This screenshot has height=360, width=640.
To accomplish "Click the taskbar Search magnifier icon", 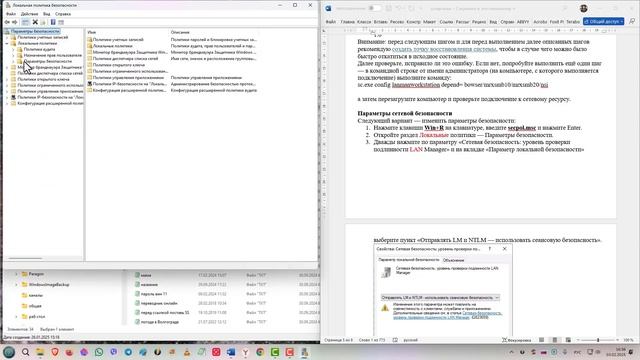I will pos(25,352).
